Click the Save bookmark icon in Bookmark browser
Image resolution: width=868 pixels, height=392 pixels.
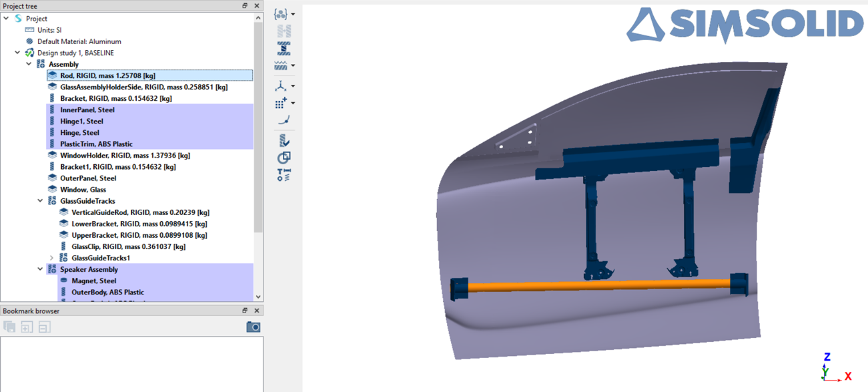point(9,327)
